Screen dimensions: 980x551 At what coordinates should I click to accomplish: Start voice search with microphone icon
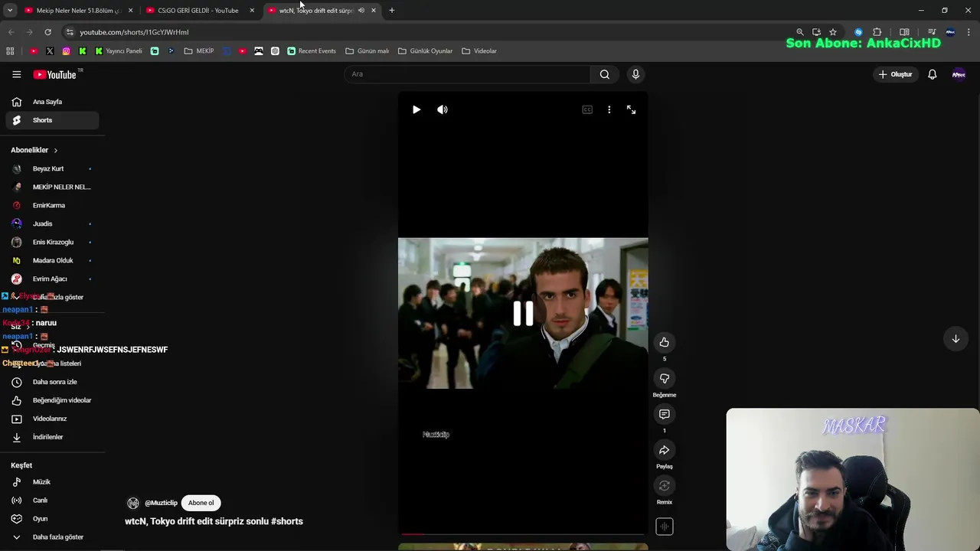pyautogui.click(x=635, y=74)
